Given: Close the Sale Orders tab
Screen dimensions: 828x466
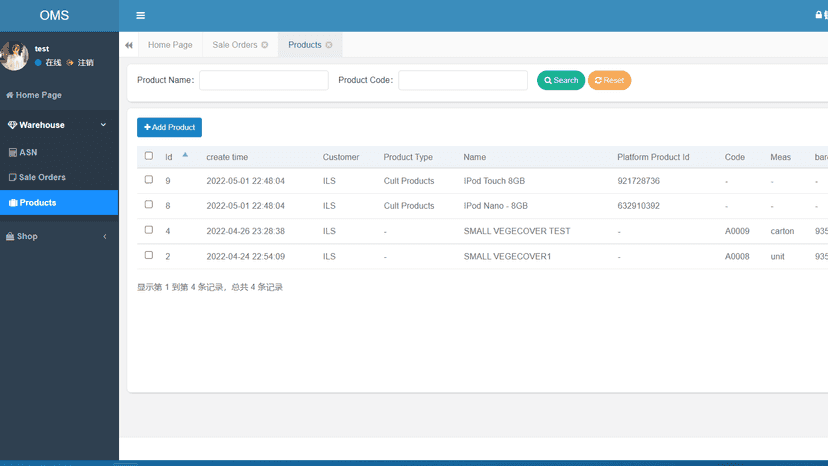Looking at the screenshot, I should pos(265,45).
